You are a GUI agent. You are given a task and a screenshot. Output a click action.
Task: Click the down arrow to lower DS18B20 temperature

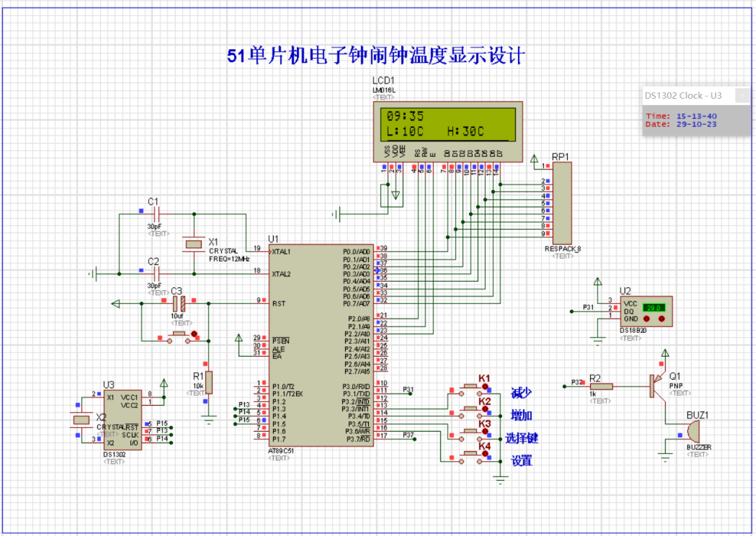click(647, 319)
